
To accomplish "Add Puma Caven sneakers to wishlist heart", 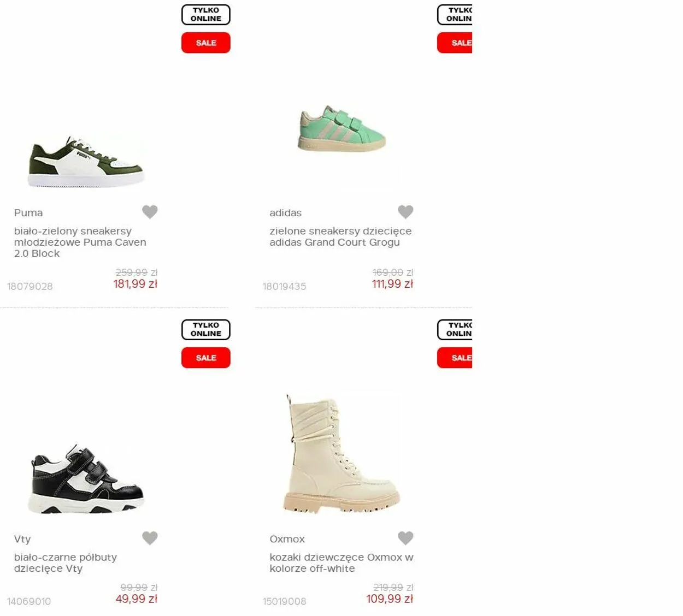I will pyautogui.click(x=150, y=211).
